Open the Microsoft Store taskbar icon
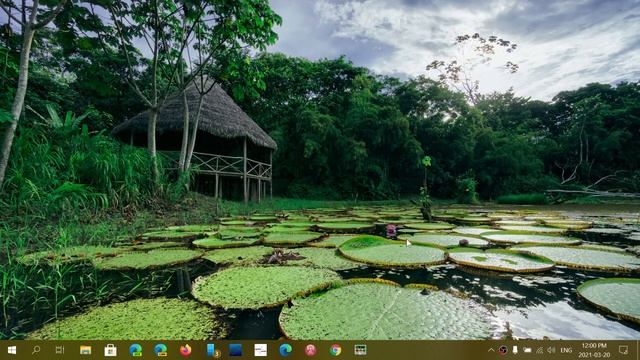Viewport: 640px width, 360px height. coord(110,350)
